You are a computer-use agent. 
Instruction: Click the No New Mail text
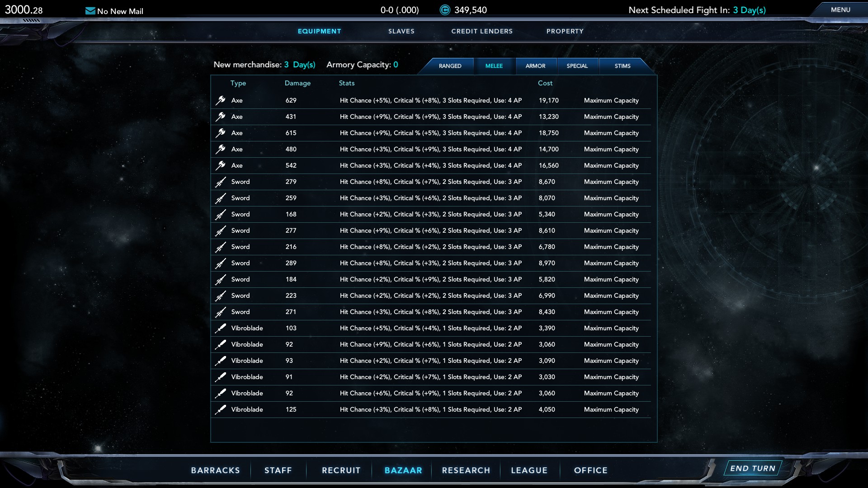(x=120, y=11)
